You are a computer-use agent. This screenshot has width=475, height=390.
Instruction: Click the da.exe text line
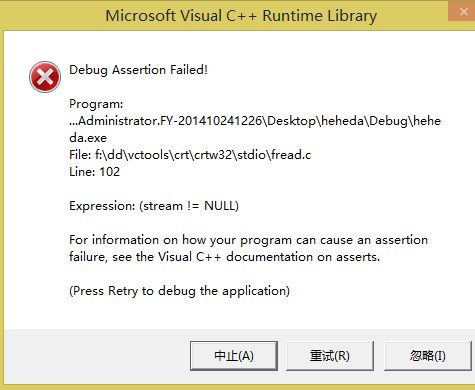point(88,138)
